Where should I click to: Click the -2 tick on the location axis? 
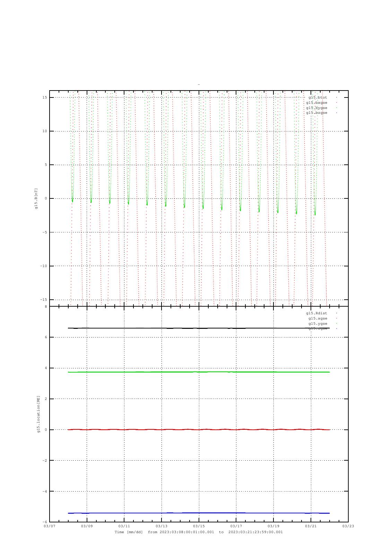pyautogui.click(x=45, y=461)
